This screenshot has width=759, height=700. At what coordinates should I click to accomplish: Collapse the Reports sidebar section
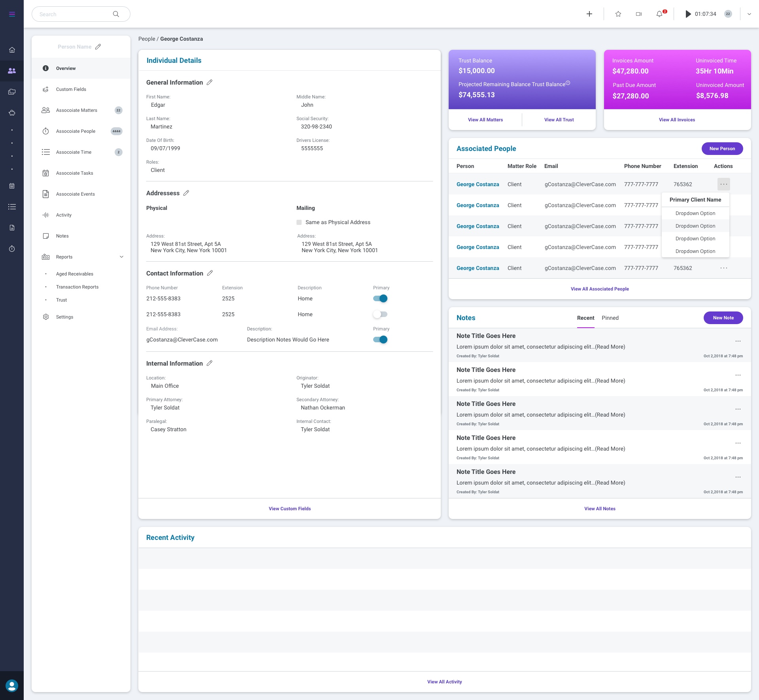121,257
